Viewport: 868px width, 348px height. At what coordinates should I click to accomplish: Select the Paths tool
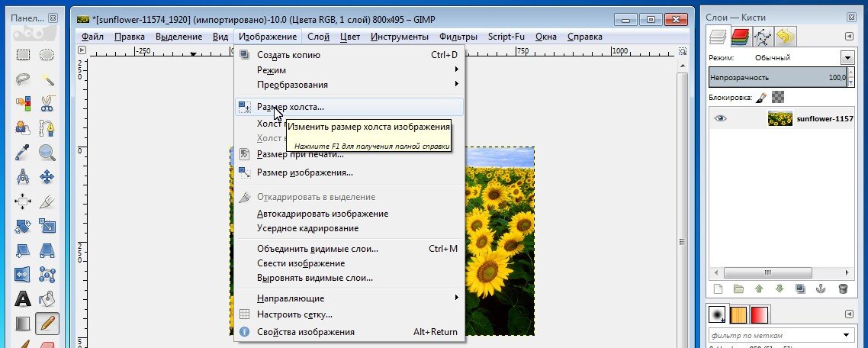coord(47,128)
